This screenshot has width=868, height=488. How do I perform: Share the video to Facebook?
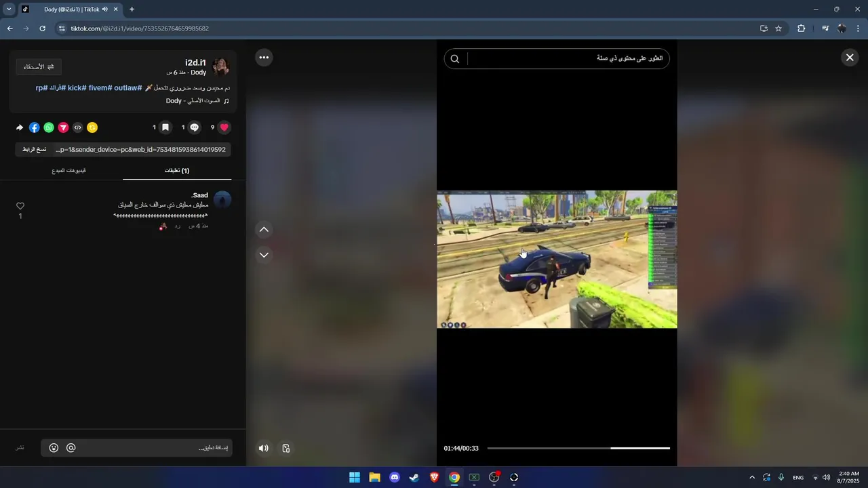[35, 127]
